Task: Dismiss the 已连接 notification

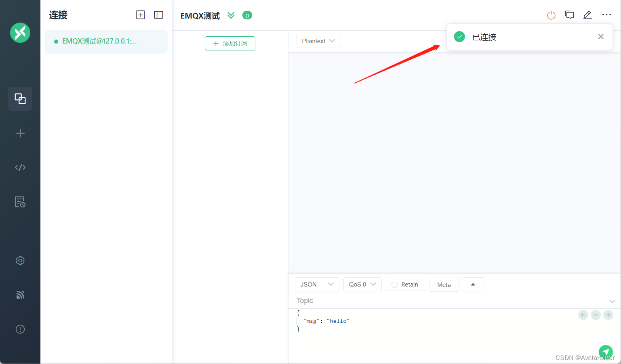Action: (601, 37)
